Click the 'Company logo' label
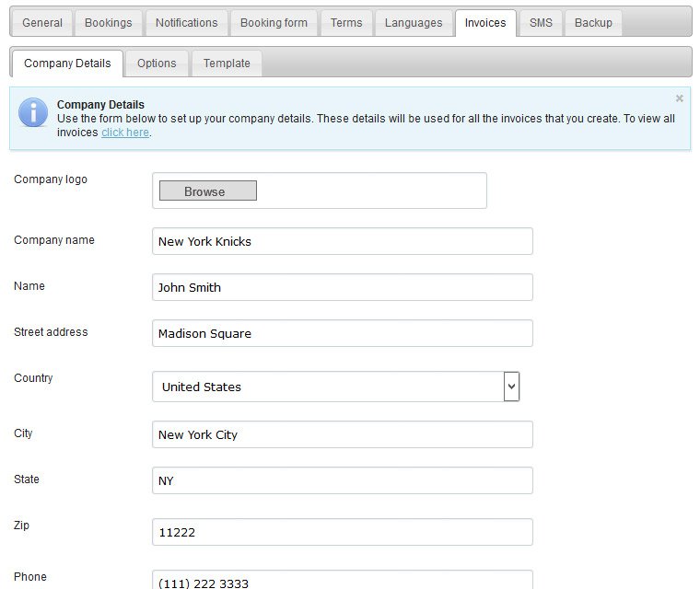The image size is (700, 589). click(x=51, y=179)
